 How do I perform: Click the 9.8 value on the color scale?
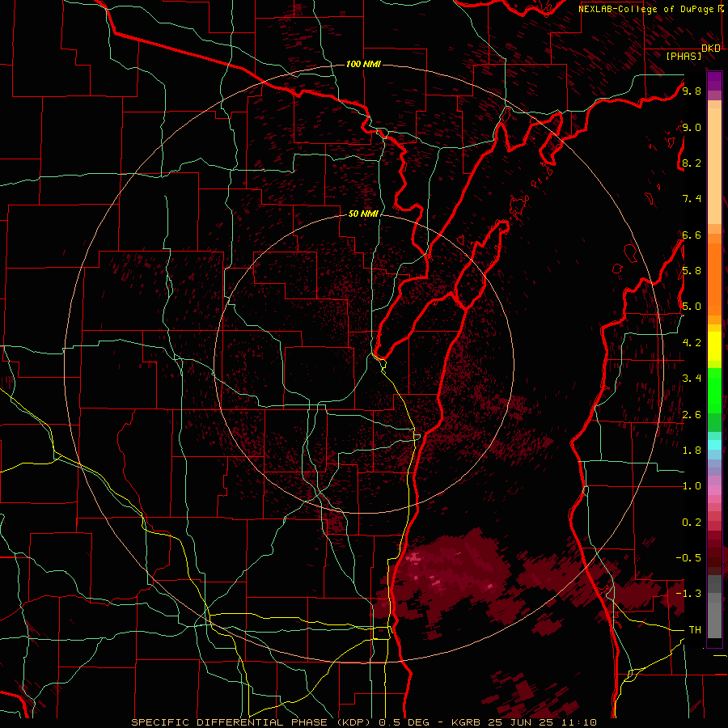692,91
